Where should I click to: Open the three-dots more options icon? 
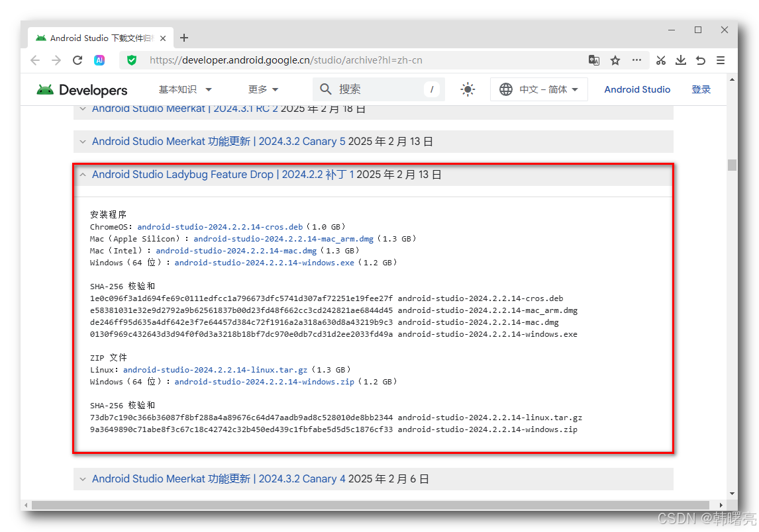tap(636, 60)
